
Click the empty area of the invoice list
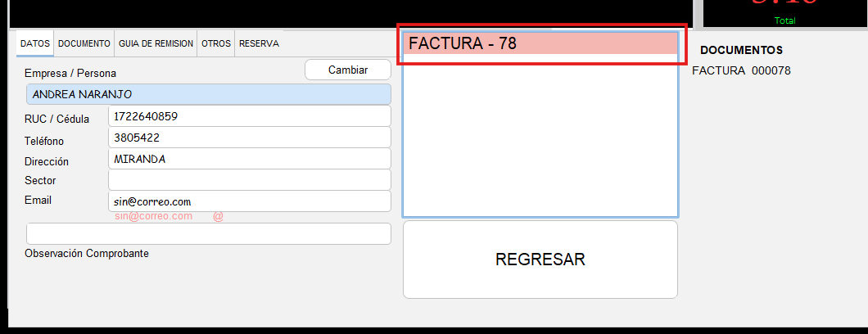coord(540,139)
